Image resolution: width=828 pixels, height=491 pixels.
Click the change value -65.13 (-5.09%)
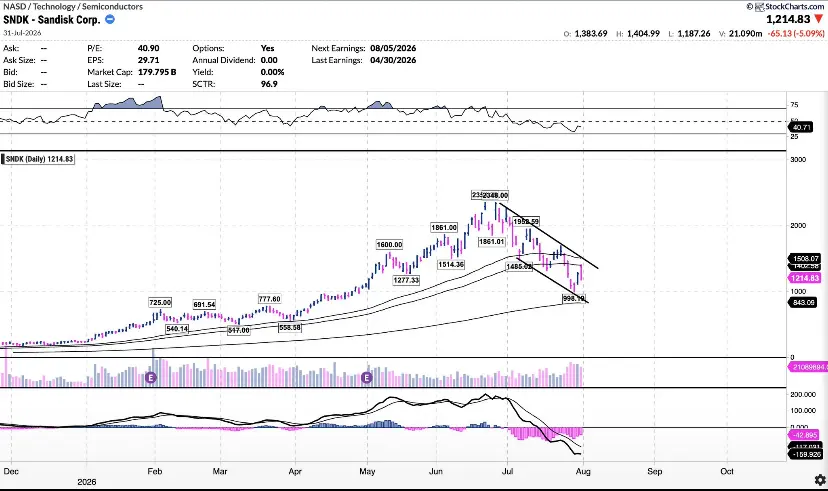coord(796,33)
